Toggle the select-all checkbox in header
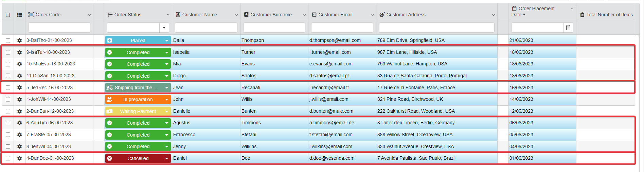The width and height of the screenshot is (644, 172). pos(8,15)
